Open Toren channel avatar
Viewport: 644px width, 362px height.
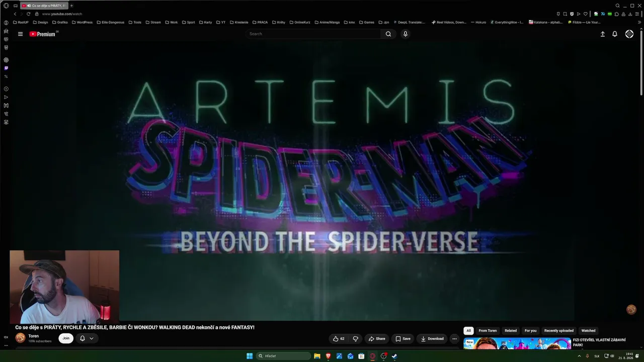pyautogui.click(x=20, y=338)
